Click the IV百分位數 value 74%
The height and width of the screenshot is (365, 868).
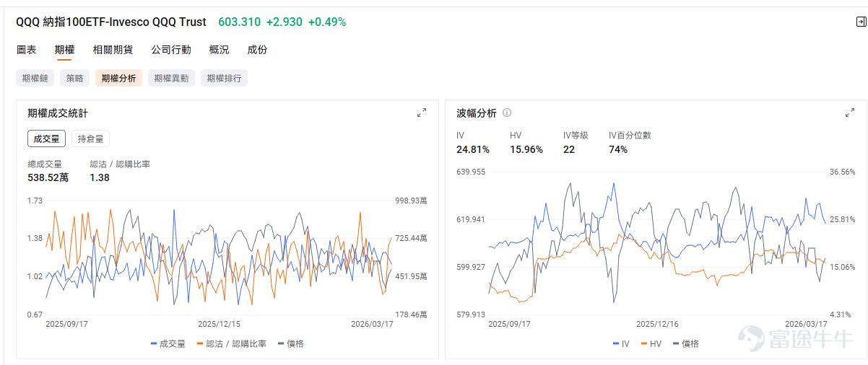(x=618, y=149)
